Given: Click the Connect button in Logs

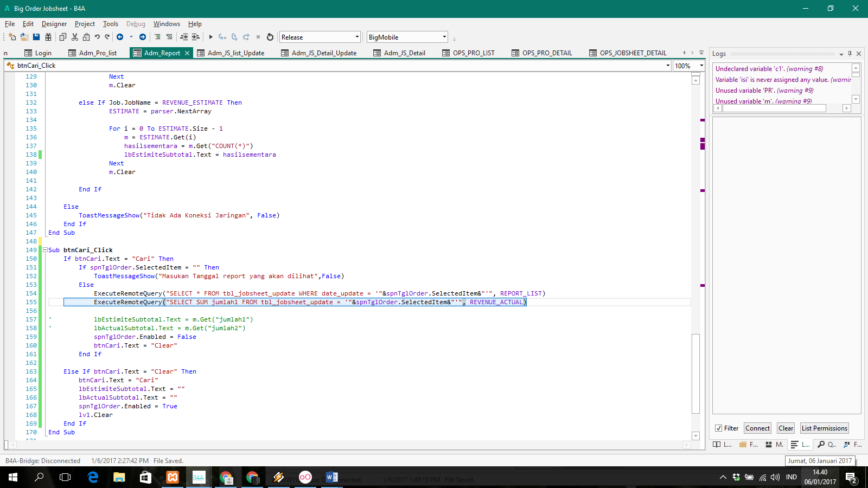Looking at the screenshot, I should point(757,428).
